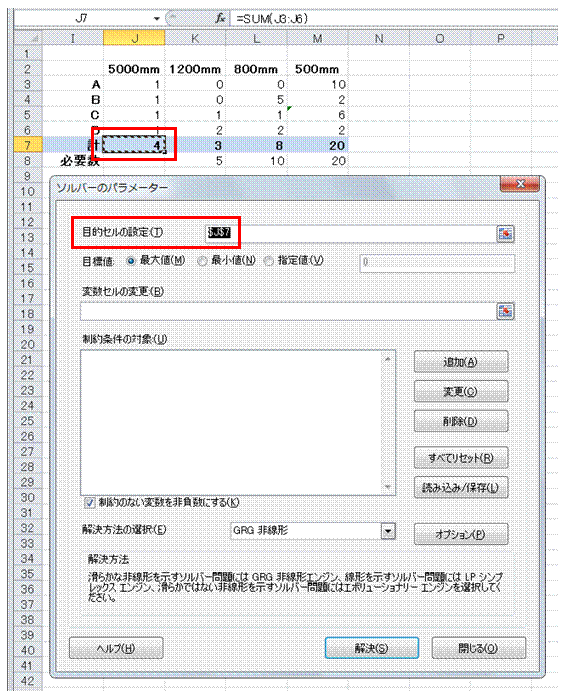The image size is (567, 697).
Task: Select the 指定値(V) radio button
Action: coord(268,261)
